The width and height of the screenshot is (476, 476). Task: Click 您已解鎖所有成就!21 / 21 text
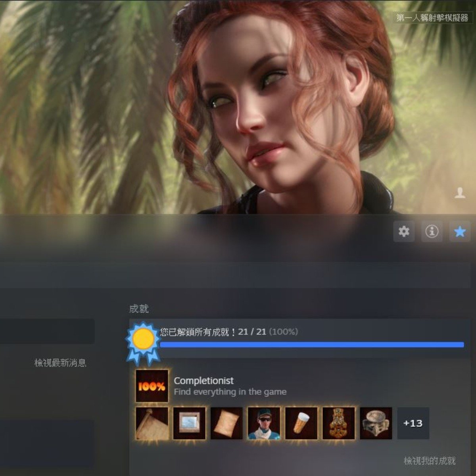point(213,332)
